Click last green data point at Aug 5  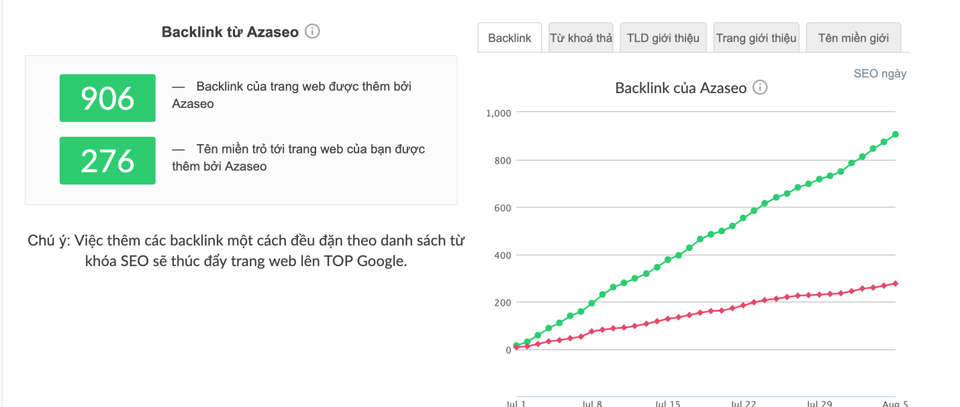pos(895,134)
